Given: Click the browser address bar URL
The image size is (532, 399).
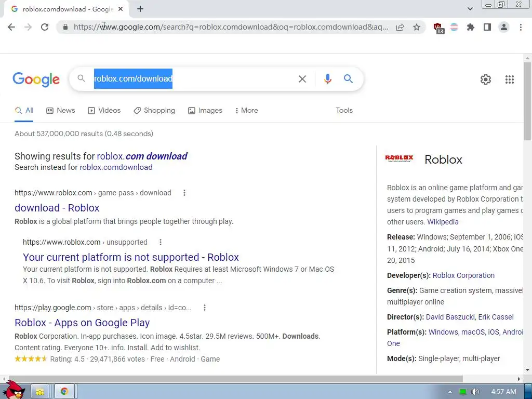Looking at the screenshot, I should point(231,27).
